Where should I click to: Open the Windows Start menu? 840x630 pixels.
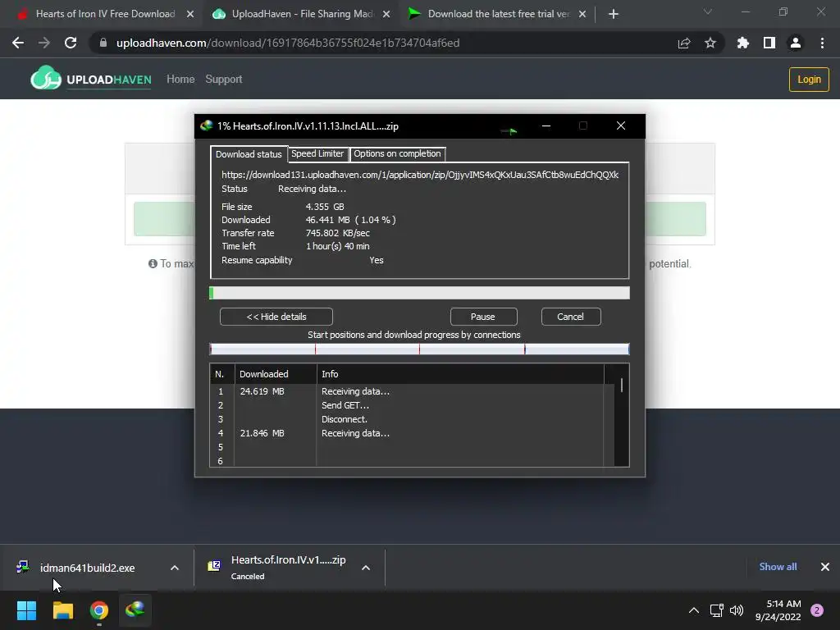pyautogui.click(x=26, y=610)
